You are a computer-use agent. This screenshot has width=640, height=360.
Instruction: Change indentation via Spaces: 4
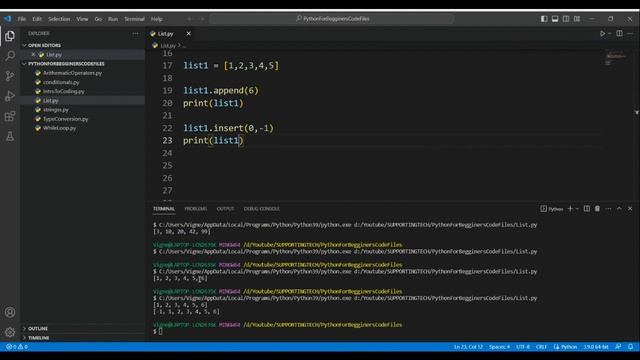pyautogui.click(x=499, y=347)
